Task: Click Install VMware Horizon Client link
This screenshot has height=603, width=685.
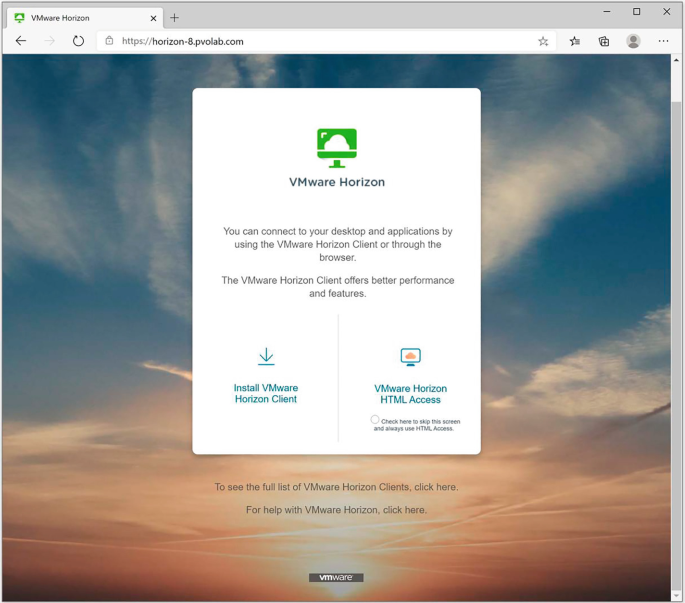Action: (x=266, y=393)
